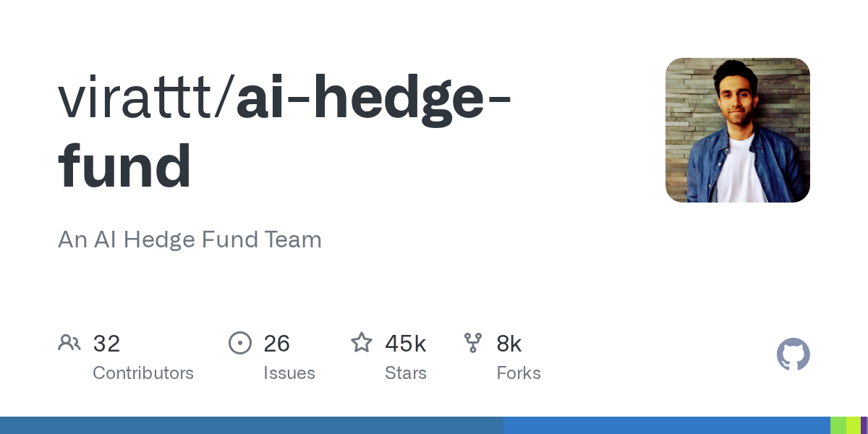The width and height of the screenshot is (868, 434).
Task: Click the "Stars" label
Action: [x=406, y=373]
